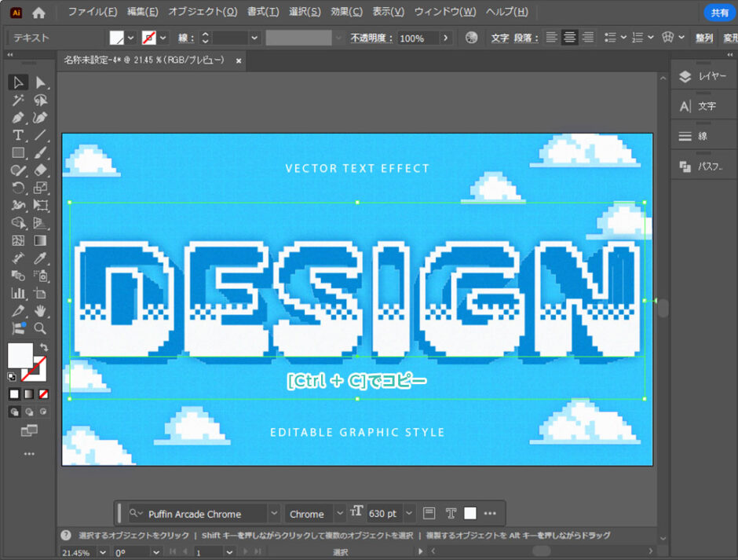Open the zoom level dropdown at 21.45%
Viewport: 738px width, 560px height.
(104, 552)
